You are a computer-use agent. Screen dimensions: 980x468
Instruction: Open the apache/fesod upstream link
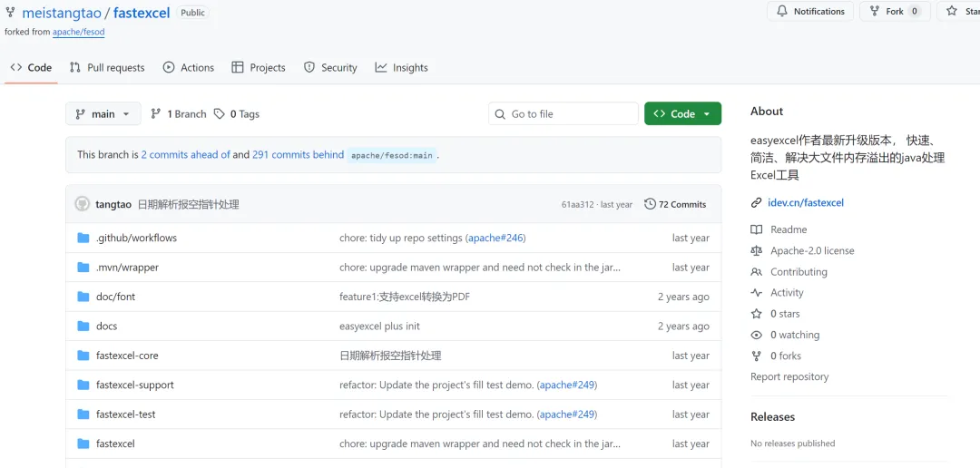78,32
